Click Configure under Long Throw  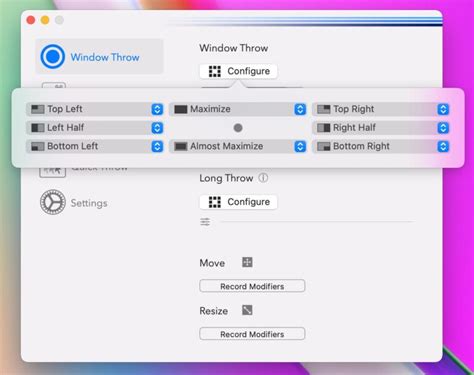point(238,202)
